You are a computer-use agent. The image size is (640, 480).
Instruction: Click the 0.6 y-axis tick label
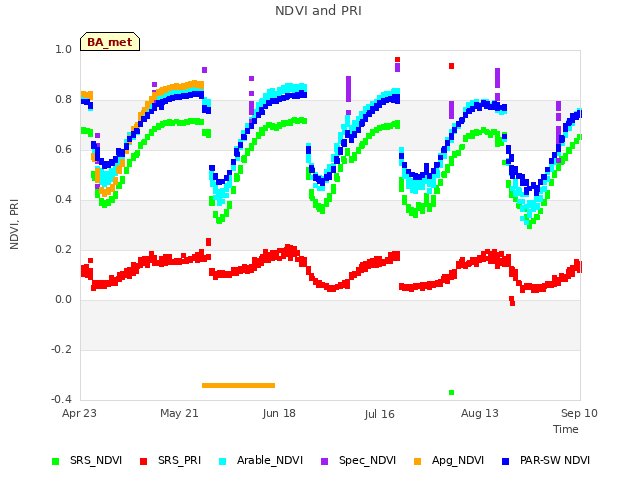[x=63, y=149]
